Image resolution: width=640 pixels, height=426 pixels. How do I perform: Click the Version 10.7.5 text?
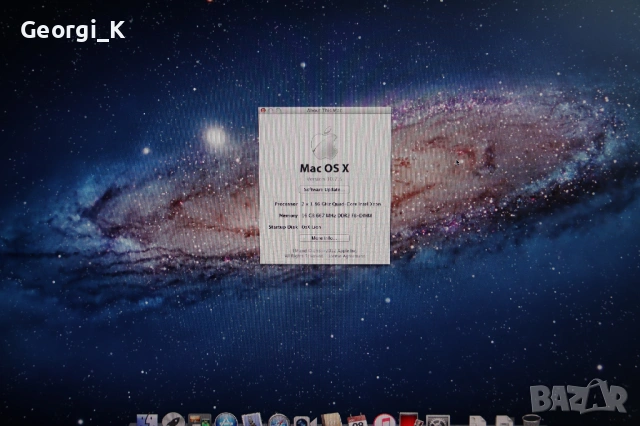[324, 179]
